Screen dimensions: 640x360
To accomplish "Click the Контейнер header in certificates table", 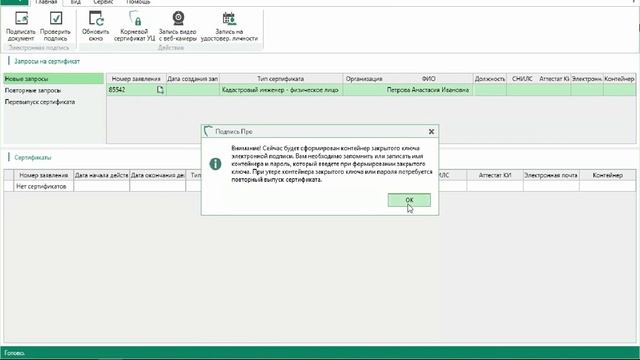I will coord(607,175).
